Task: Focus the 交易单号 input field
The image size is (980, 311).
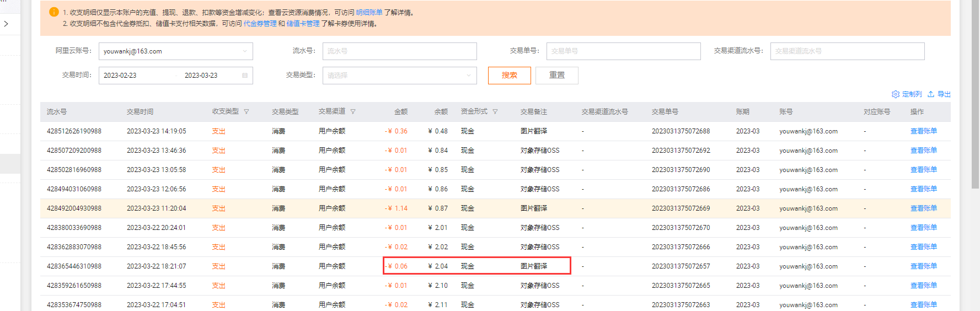Action: pyautogui.click(x=624, y=51)
